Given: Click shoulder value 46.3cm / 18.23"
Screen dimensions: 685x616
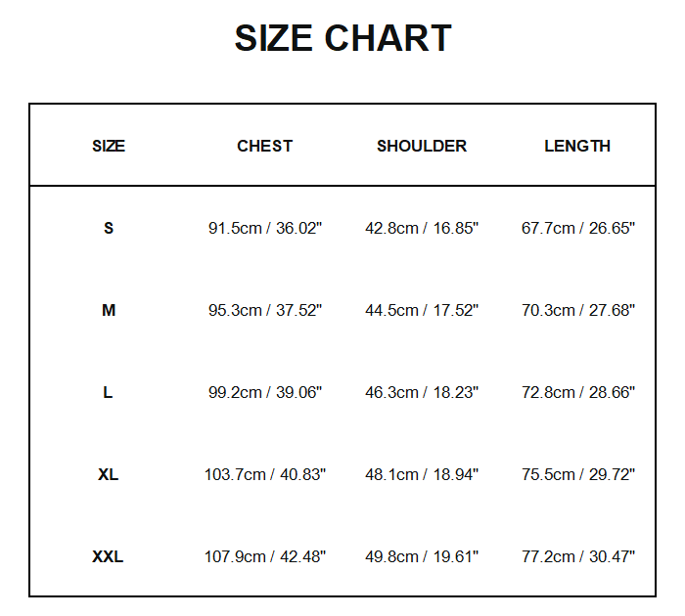Looking at the screenshot, I should pyautogui.click(x=422, y=392).
